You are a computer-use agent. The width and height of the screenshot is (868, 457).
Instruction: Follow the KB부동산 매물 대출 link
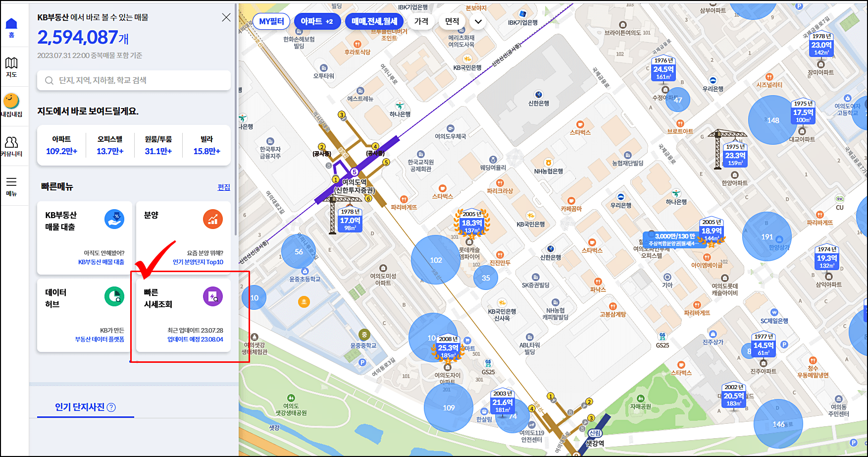pyautogui.click(x=101, y=262)
